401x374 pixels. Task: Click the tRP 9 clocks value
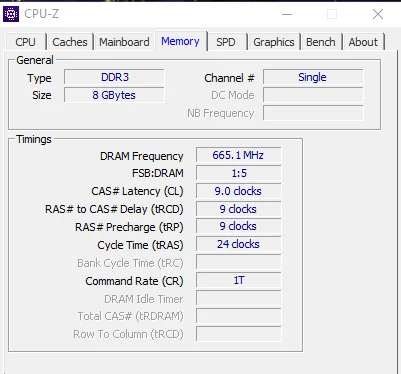coord(239,226)
